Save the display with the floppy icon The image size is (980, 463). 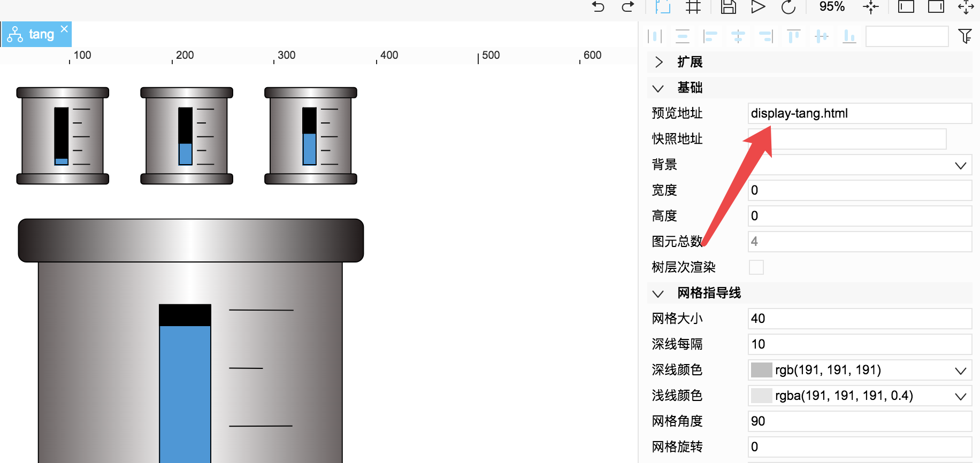pos(729,7)
